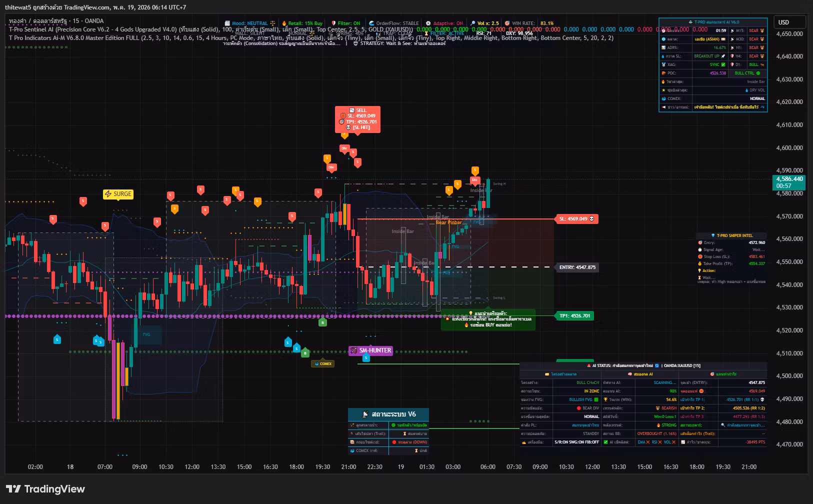Click the SM-HUNTER chart label
This screenshot has width=813, height=504.
point(370,350)
